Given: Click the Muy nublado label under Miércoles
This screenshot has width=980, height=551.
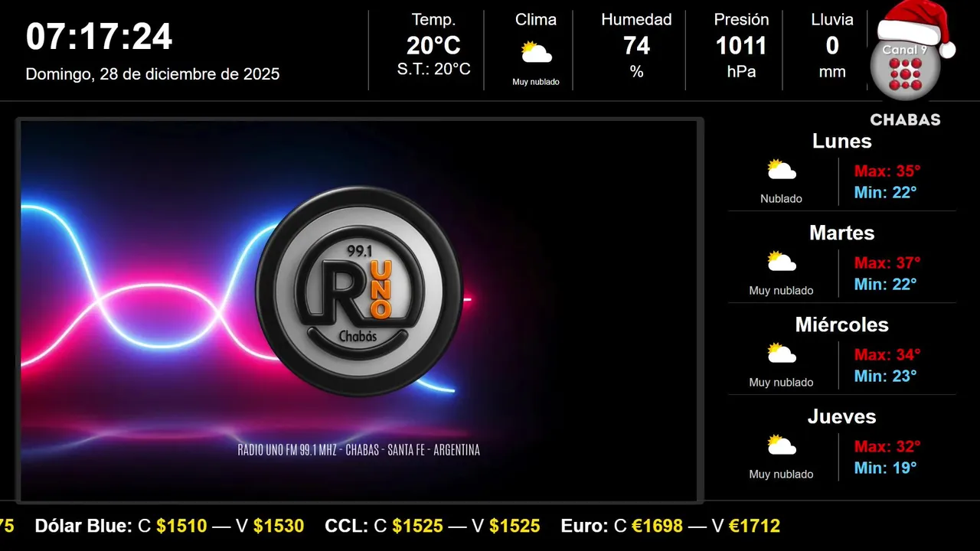Looking at the screenshot, I should (x=781, y=383).
